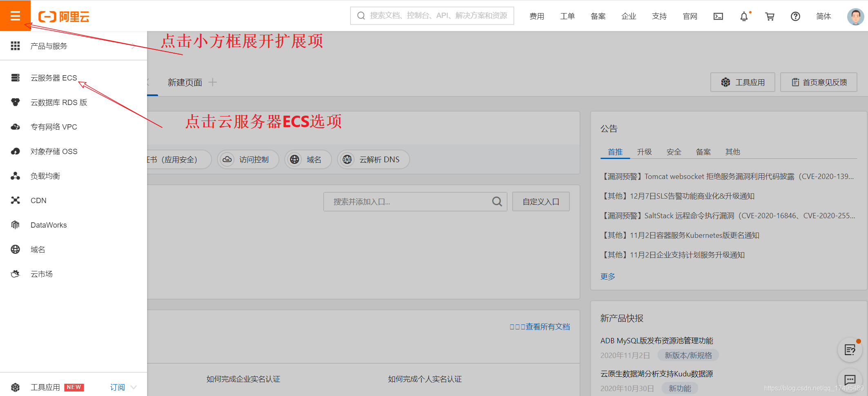
Task: Open 官网 in top navigation
Action: click(x=690, y=16)
